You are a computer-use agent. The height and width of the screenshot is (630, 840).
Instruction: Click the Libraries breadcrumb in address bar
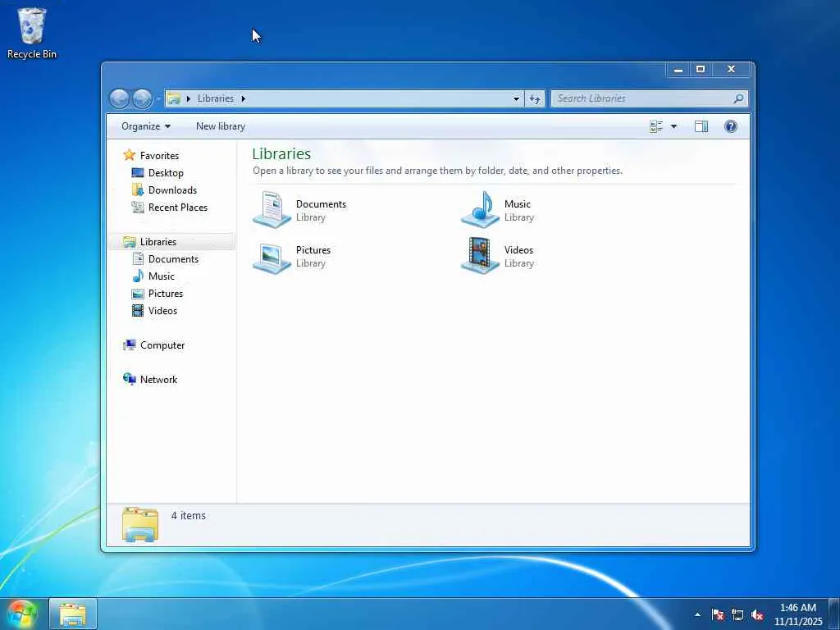click(x=216, y=98)
